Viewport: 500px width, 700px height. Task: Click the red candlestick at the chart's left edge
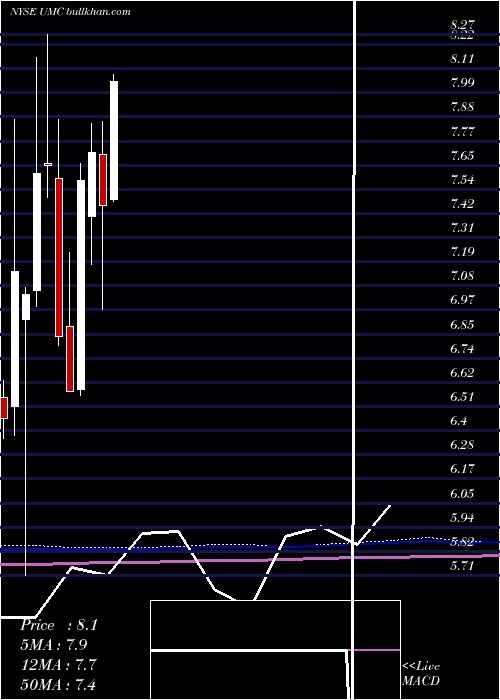pyautogui.click(x=4, y=408)
